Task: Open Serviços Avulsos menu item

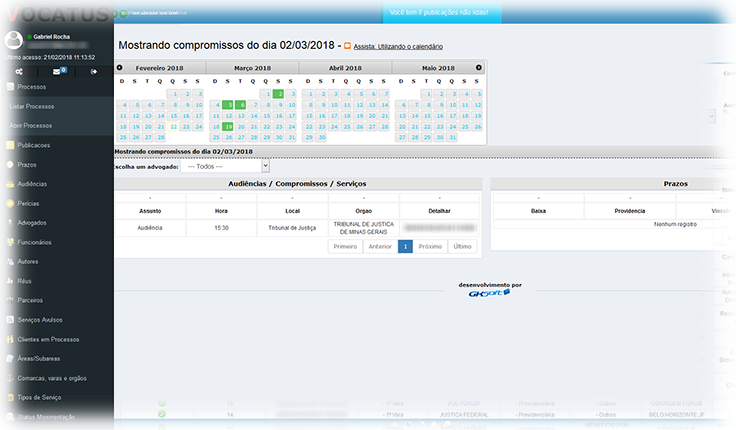Action: click(42, 320)
